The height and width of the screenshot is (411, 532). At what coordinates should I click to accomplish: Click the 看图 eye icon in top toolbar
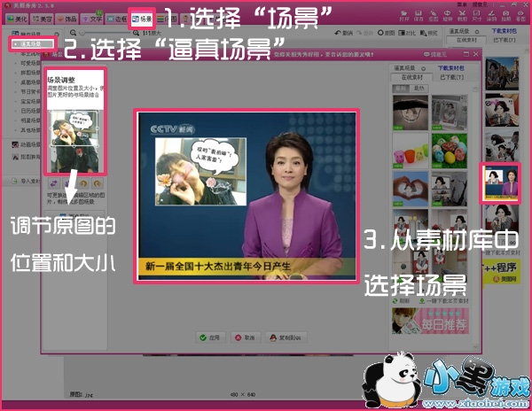pos(520,16)
